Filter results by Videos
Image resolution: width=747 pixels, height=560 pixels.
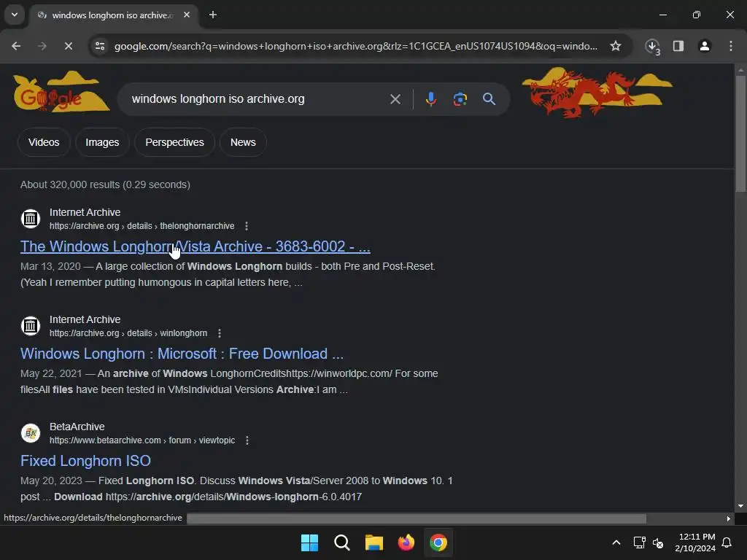44,142
